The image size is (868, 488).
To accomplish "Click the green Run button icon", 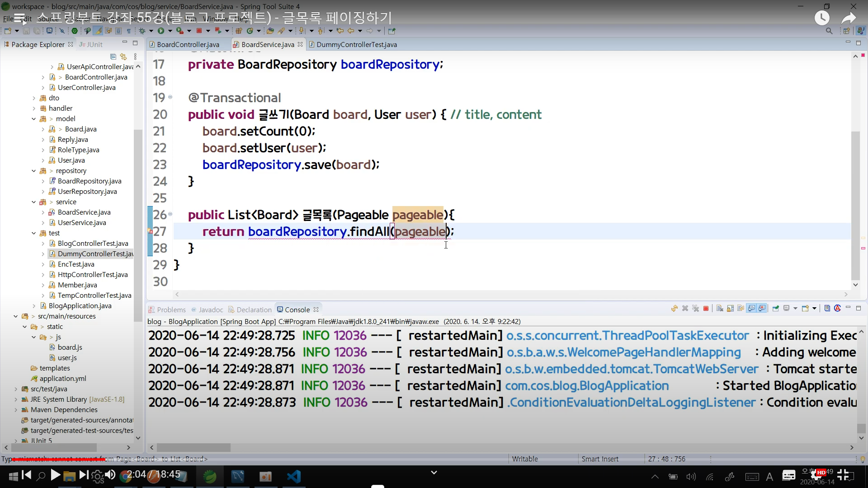I will coord(161,31).
